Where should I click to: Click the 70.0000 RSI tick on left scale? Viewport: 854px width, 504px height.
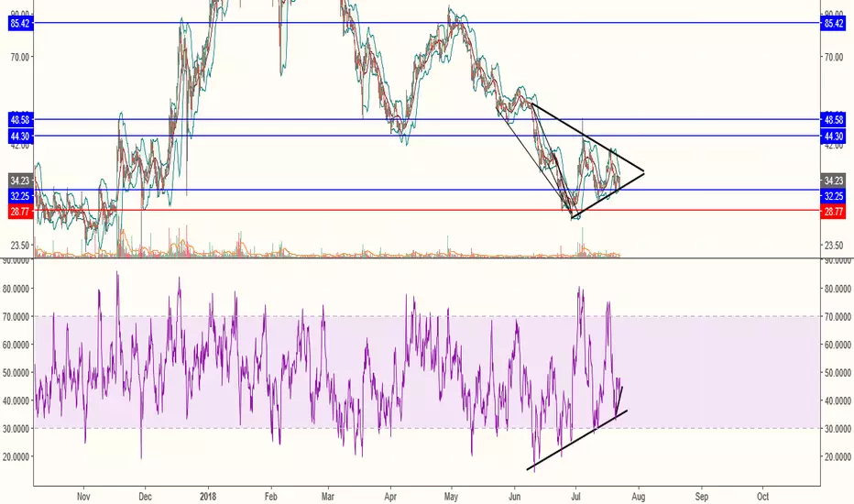tap(16, 316)
